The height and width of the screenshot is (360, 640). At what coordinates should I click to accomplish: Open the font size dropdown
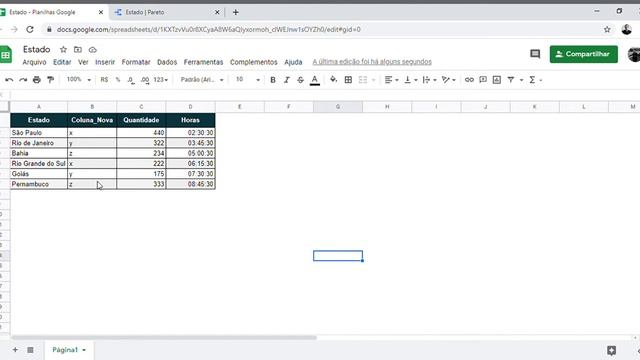pos(247,80)
